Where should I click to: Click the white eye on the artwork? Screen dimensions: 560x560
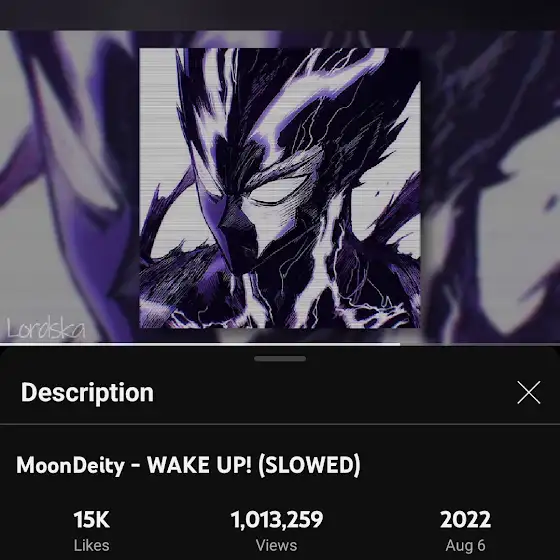[275, 190]
